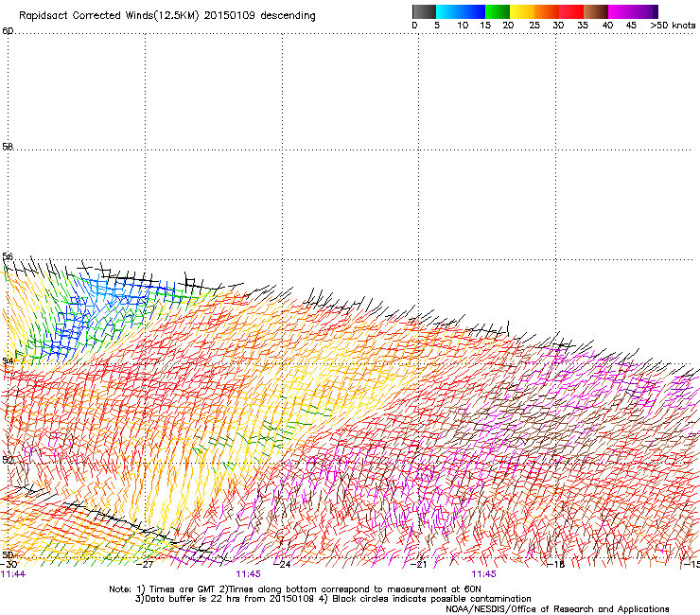This screenshot has width=700, height=615.
Task: Click the blue 10-15 knots legend swatch
Action: coord(473,11)
